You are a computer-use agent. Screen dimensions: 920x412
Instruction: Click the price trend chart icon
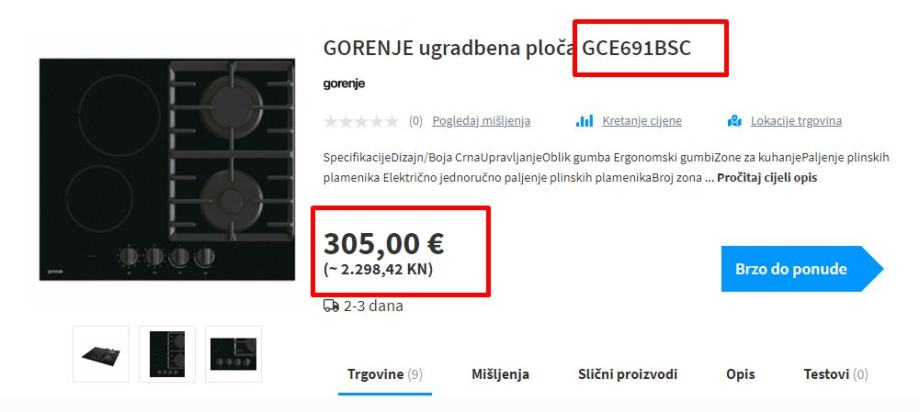click(584, 121)
